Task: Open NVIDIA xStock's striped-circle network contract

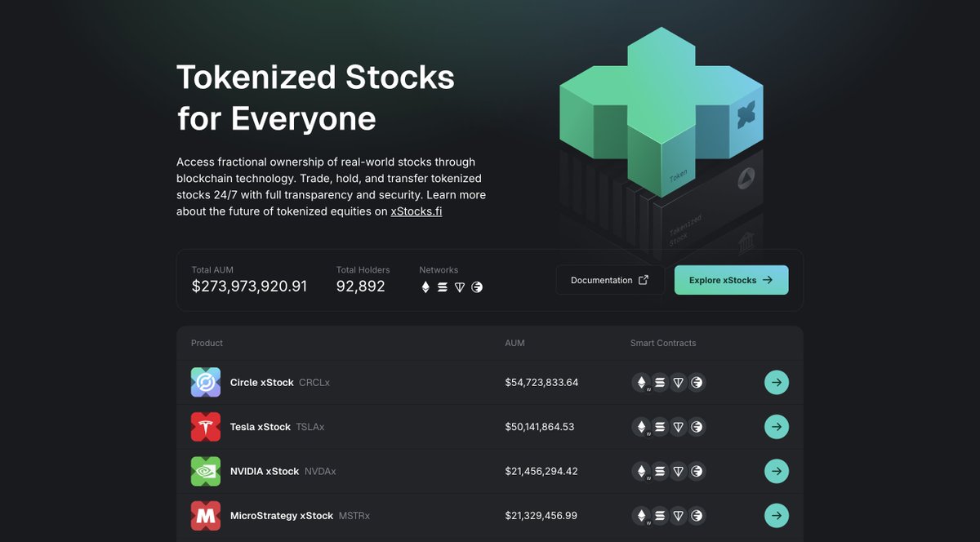Action: click(x=697, y=471)
